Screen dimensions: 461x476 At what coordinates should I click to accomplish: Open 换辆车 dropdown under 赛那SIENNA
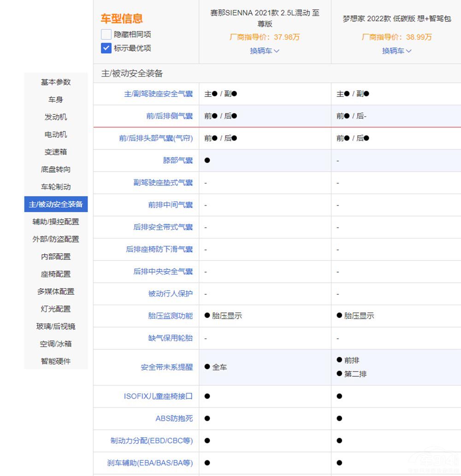click(264, 51)
